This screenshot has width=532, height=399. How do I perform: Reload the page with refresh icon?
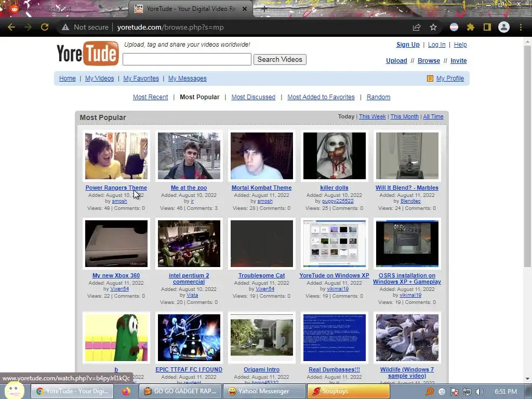click(x=45, y=27)
